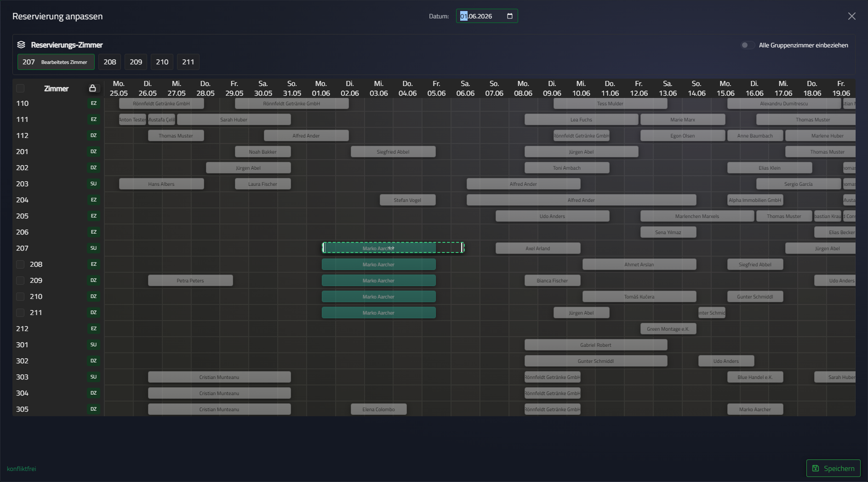Open the Gabriel Robert reservation in room 301

click(596, 345)
